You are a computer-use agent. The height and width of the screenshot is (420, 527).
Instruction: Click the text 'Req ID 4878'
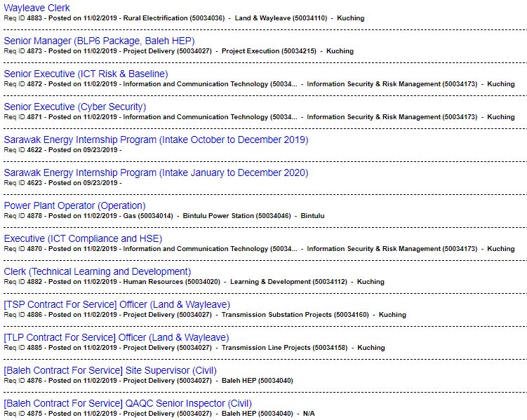(23, 215)
